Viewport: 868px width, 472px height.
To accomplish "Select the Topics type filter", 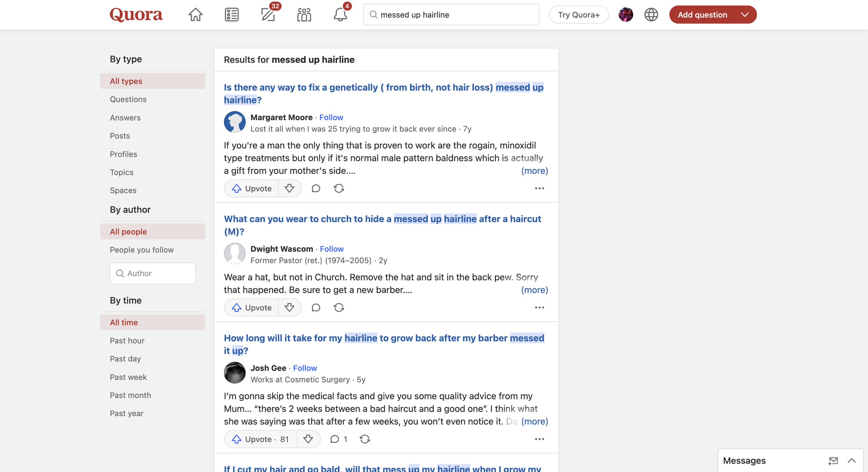I will 122,172.
